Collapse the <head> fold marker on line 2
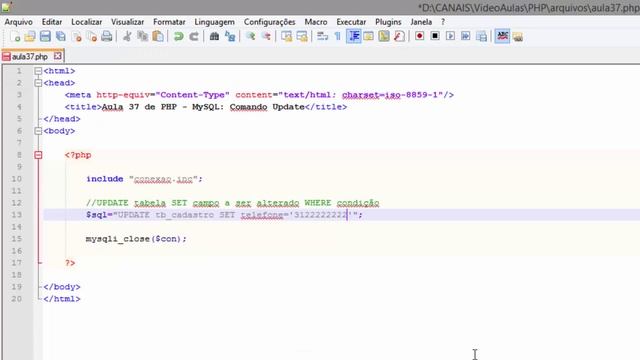 point(38,83)
